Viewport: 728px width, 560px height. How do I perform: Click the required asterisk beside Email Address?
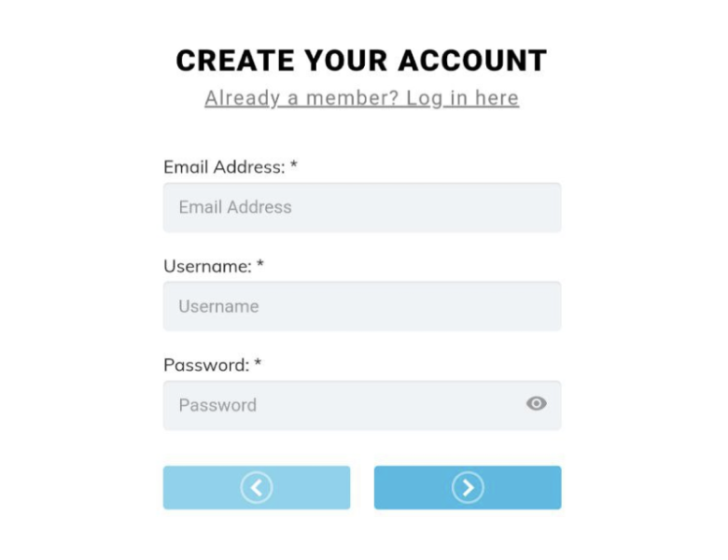click(x=293, y=166)
